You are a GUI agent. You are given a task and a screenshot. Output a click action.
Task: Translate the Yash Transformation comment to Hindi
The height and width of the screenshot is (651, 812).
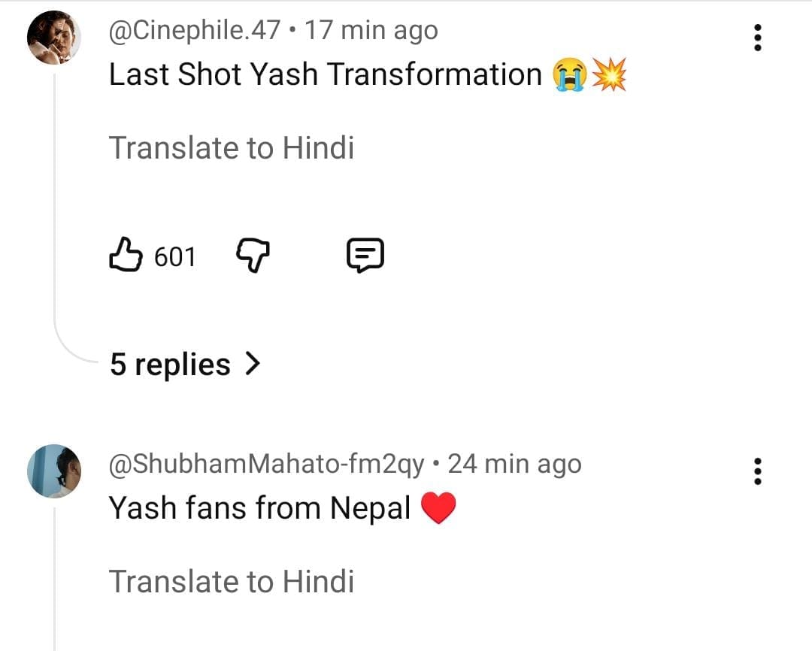tap(232, 148)
